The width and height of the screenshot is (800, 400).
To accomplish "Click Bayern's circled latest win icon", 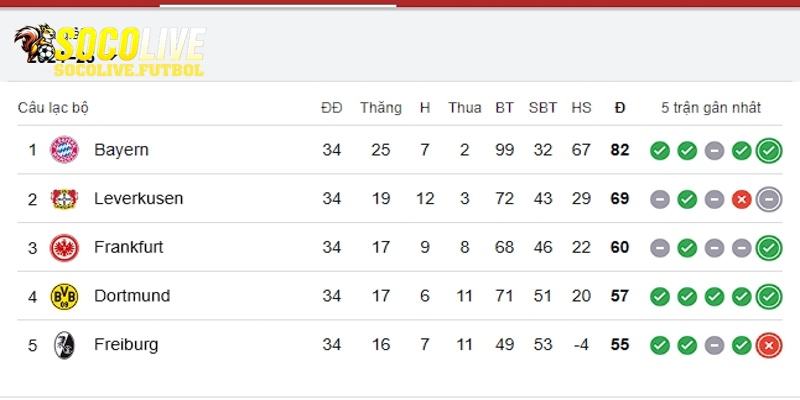I will point(769,151).
